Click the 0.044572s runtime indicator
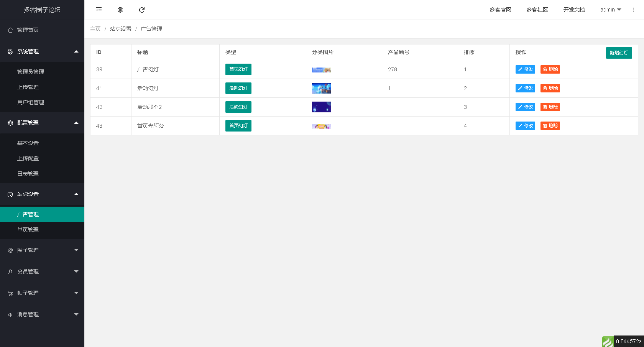Viewport: 644px width, 347px height. click(x=629, y=341)
